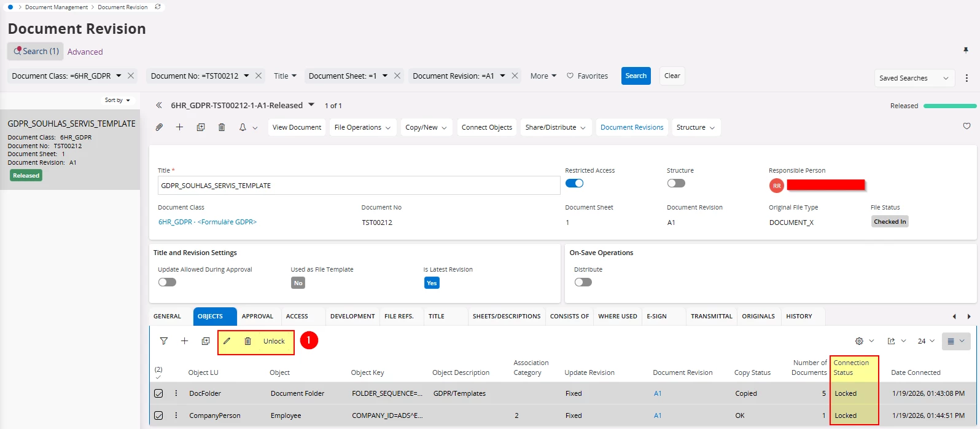Viewport: 980px width, 429px height.
Task: Collapse the list panel with double chevron
Action: 159,106
